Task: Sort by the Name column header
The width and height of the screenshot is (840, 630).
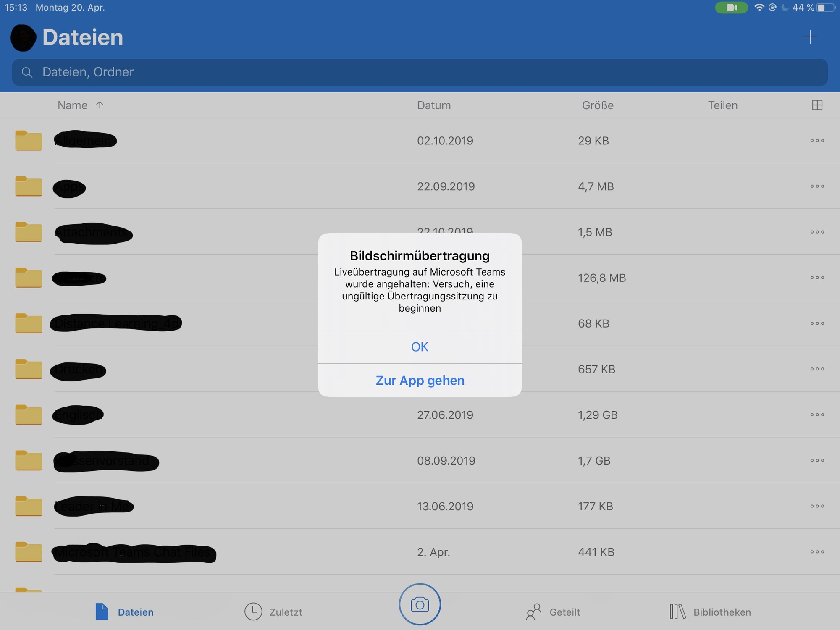Action: pos(72,105)
